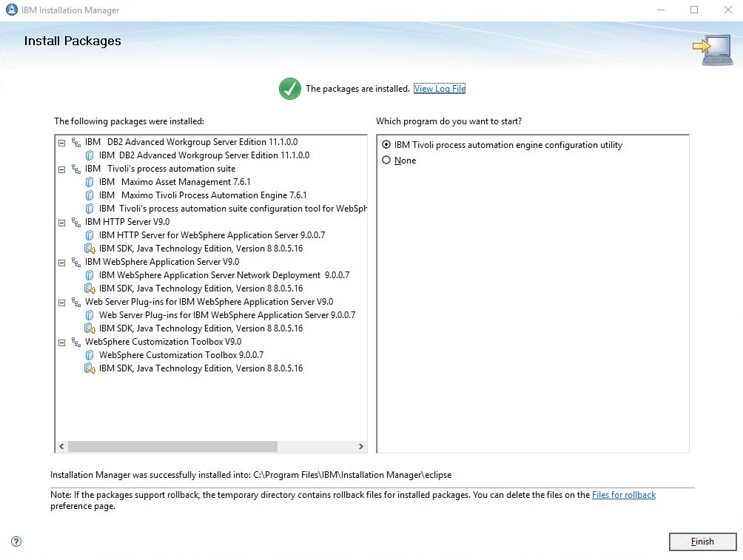Click package icon of IBM HTTP Server 9.0.0.7

click(90, 235)
